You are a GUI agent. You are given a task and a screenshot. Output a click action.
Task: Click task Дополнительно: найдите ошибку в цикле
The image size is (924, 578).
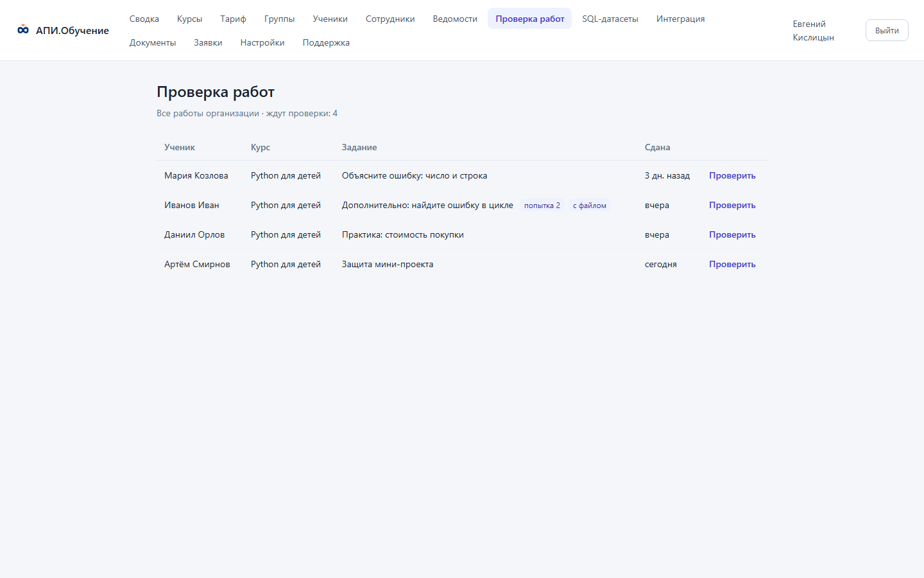pyautogui.click(x=427, y=205)
